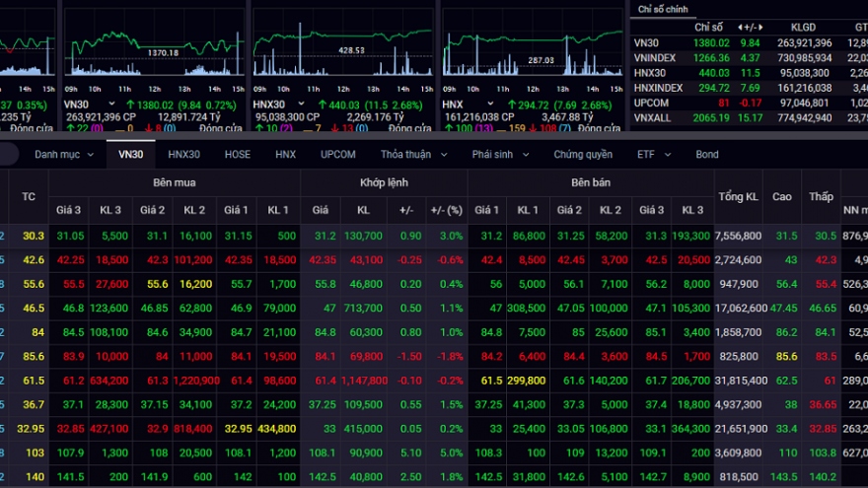
Task: Click the Cao column header
Action: [x=781, y=196]
